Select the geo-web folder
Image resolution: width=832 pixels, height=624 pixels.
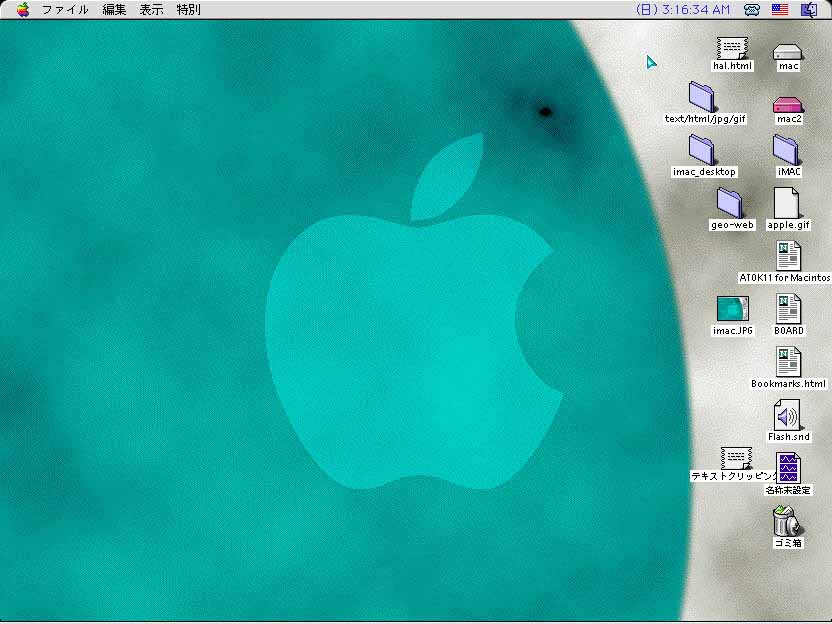730,203
